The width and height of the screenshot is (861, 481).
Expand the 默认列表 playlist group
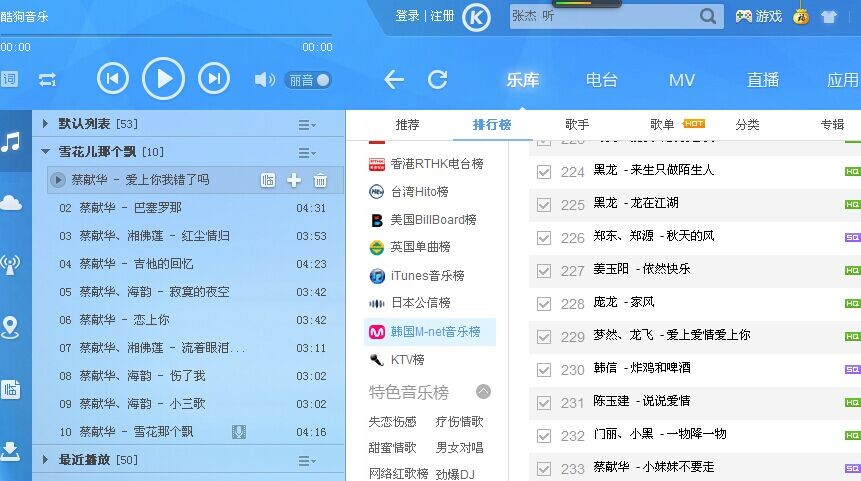45,124
